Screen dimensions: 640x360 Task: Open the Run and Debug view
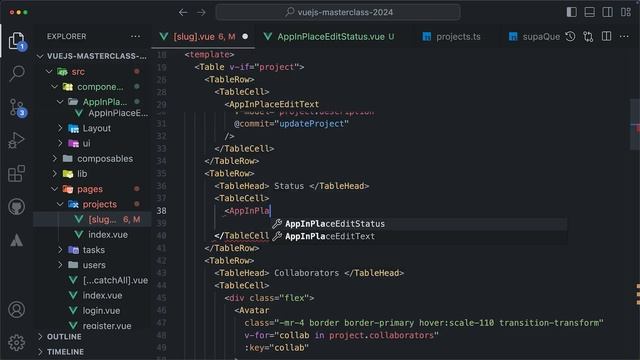pyautogui.click(x=16, y=140)
